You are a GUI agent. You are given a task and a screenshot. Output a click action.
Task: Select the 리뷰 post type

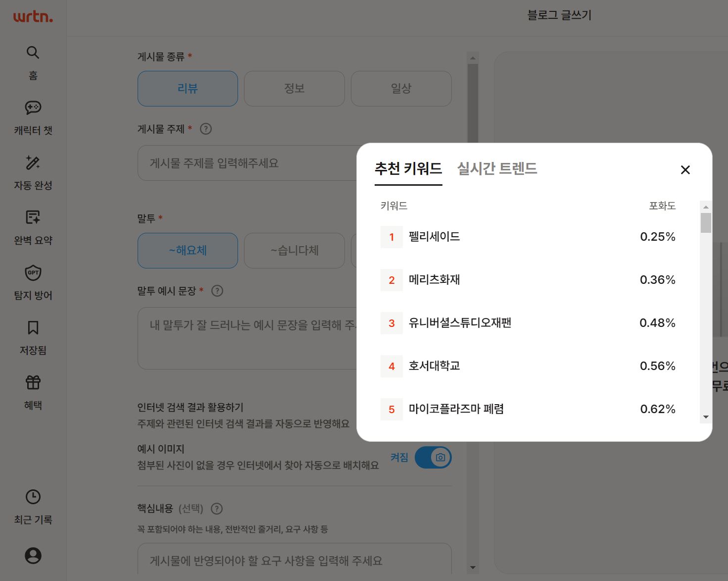pos(188,89)
